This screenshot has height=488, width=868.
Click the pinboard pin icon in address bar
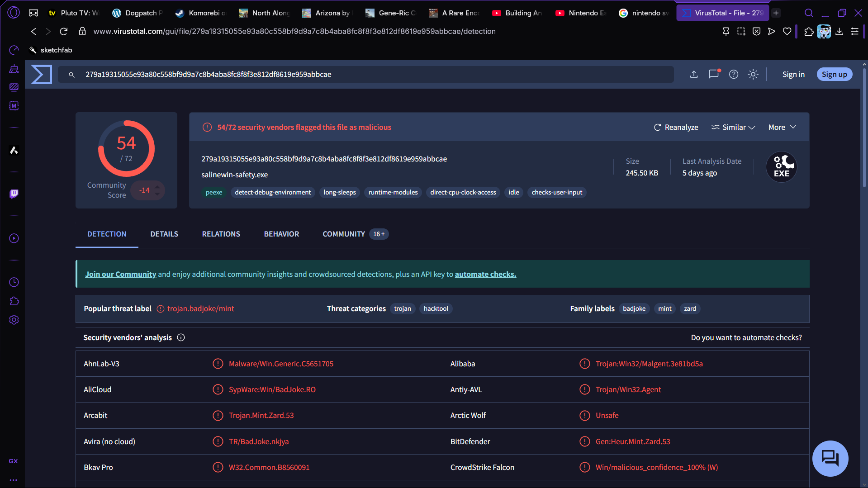pos(726,31)
